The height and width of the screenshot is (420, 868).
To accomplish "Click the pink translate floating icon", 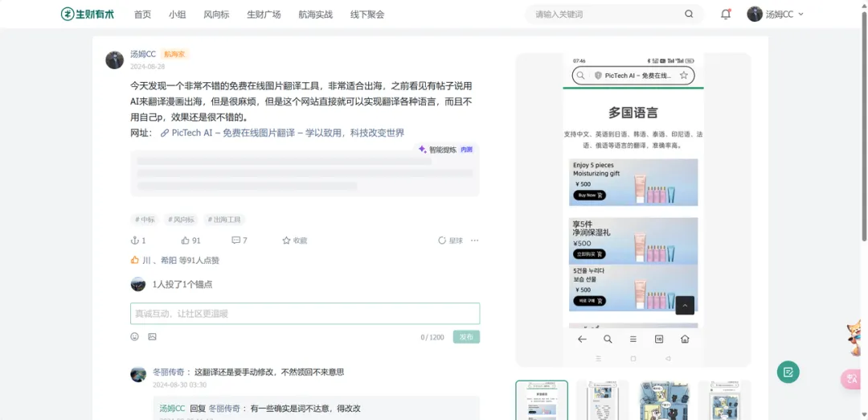I will coord(850,380).
